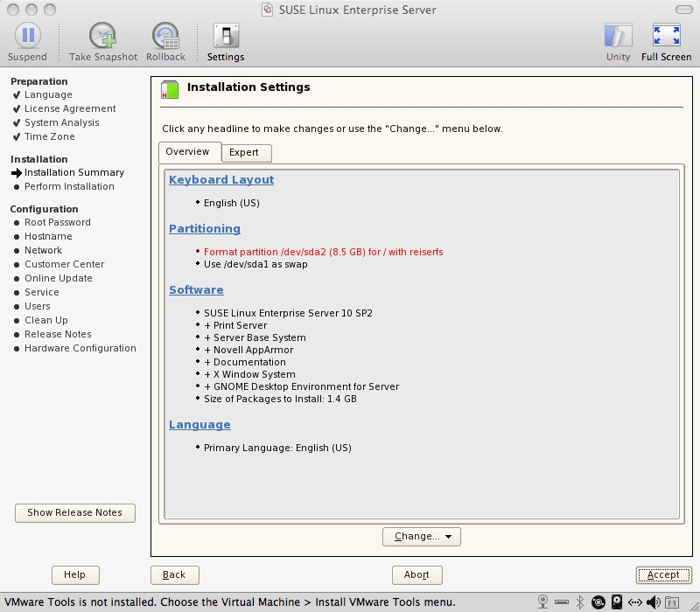Click the sidebar step 'Language' under Preparation
The width and height of the screenshot is (700, 612).
click(x=48, y=94)
